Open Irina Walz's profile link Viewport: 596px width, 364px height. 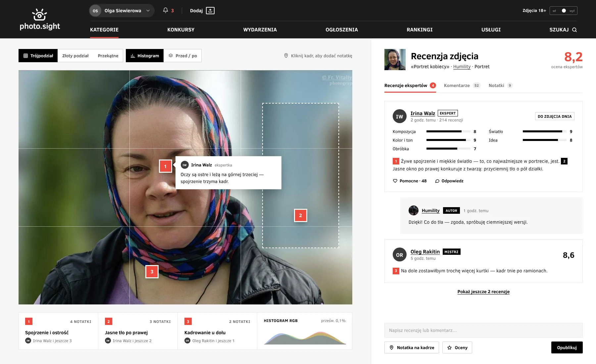point(423,113)
